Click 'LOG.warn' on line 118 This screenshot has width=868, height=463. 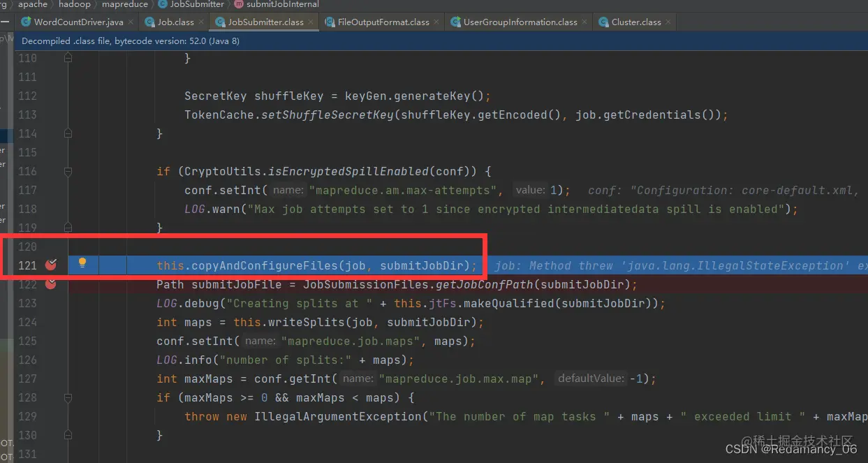pyautogui.click(x=212, y=209)
